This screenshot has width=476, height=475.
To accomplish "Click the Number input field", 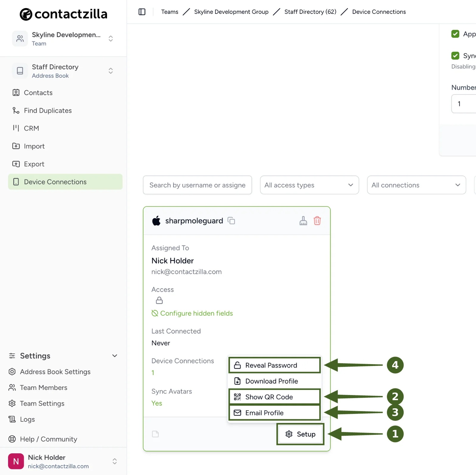I will coord(464,104).
